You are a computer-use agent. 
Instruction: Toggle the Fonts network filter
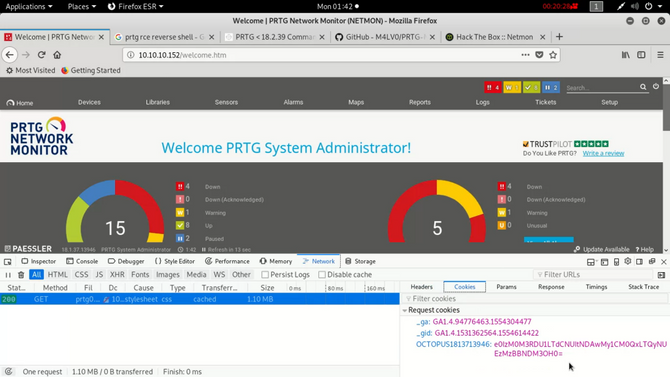pos(140,274)
